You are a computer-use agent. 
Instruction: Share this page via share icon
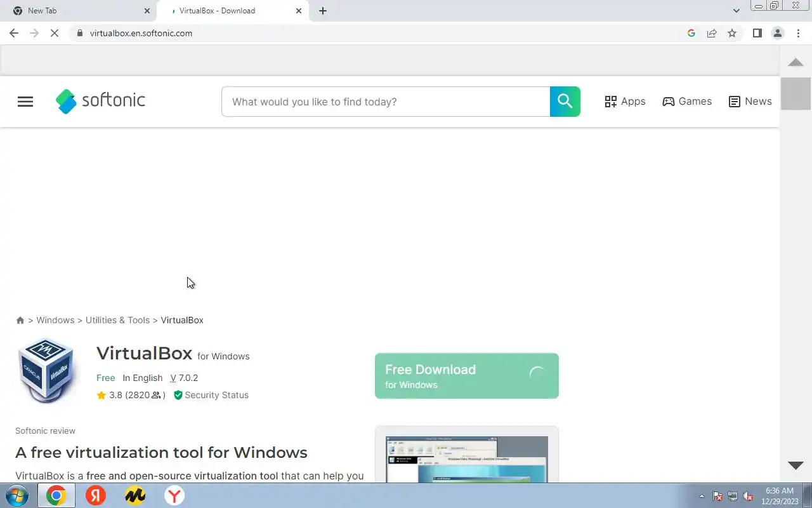point(712,33)
